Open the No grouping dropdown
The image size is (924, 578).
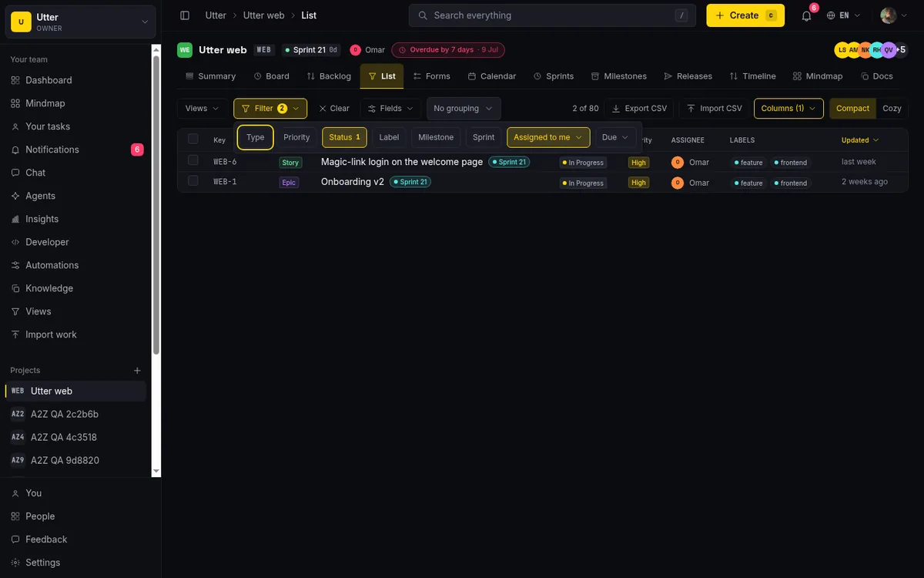pos(464,109)
